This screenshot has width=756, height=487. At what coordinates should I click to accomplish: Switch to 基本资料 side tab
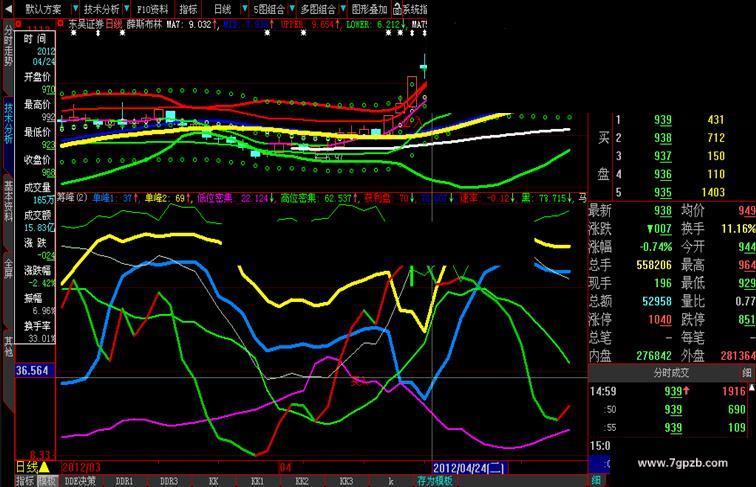(x=8, y=201)
